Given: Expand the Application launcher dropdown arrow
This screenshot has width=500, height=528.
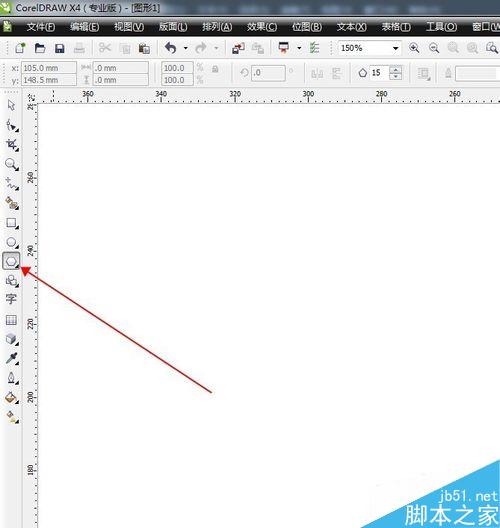Looking at the screenshot, I should [299, 48].
